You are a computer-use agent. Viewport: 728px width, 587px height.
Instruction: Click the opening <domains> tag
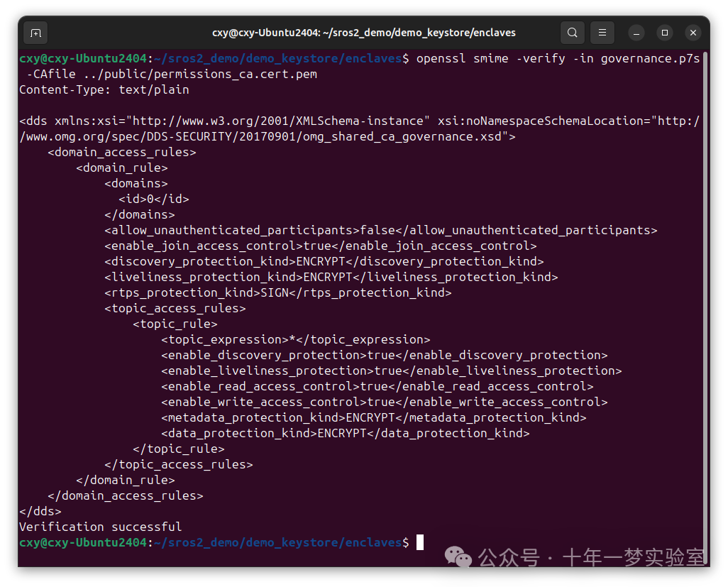pyautogui.click(x=136, y=183)
